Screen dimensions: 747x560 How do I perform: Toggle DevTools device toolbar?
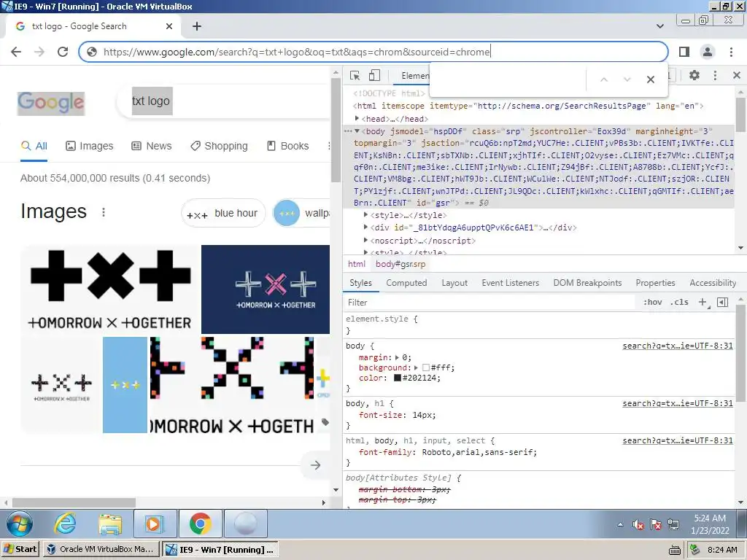pos(374,76)
